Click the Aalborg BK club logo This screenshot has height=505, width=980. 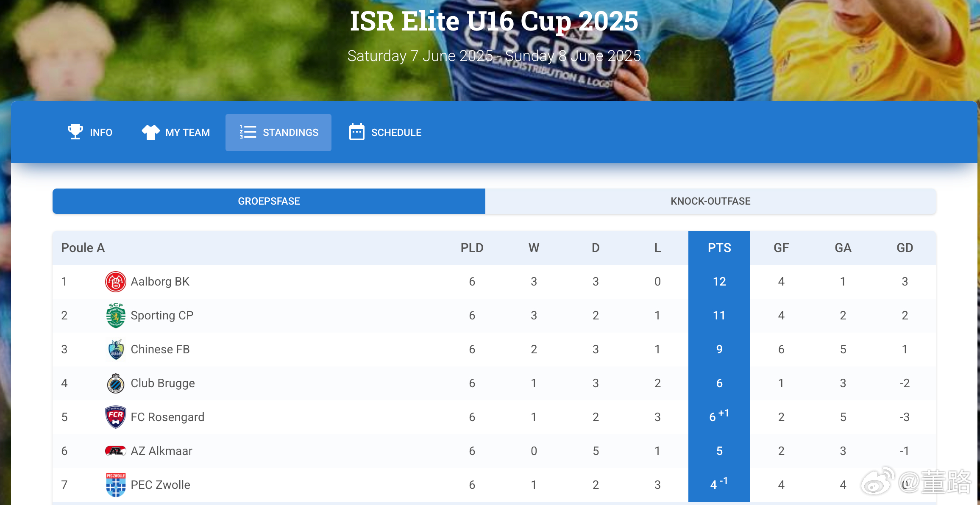click(x=115, y=282)
